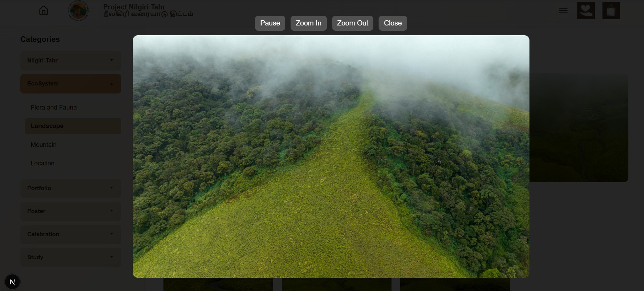The height and width of the screenshot is (291, 644).
Task: Close the image lightbox
Action: (x=393, y=23)
